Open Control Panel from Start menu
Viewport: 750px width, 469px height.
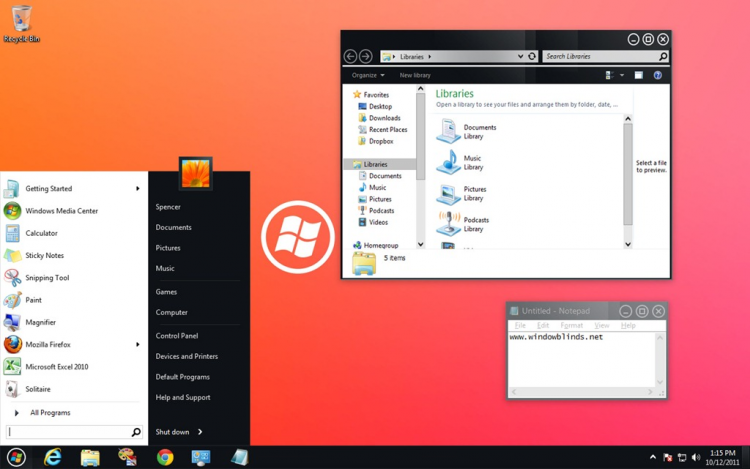pos(176,336)
